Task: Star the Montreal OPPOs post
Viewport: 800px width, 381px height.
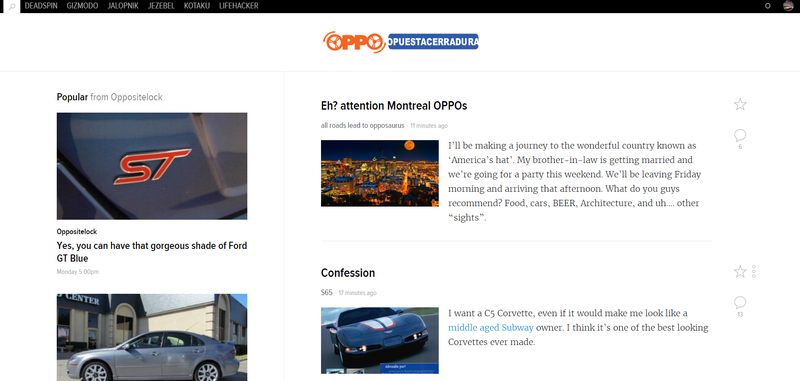Action: point(740,105)
